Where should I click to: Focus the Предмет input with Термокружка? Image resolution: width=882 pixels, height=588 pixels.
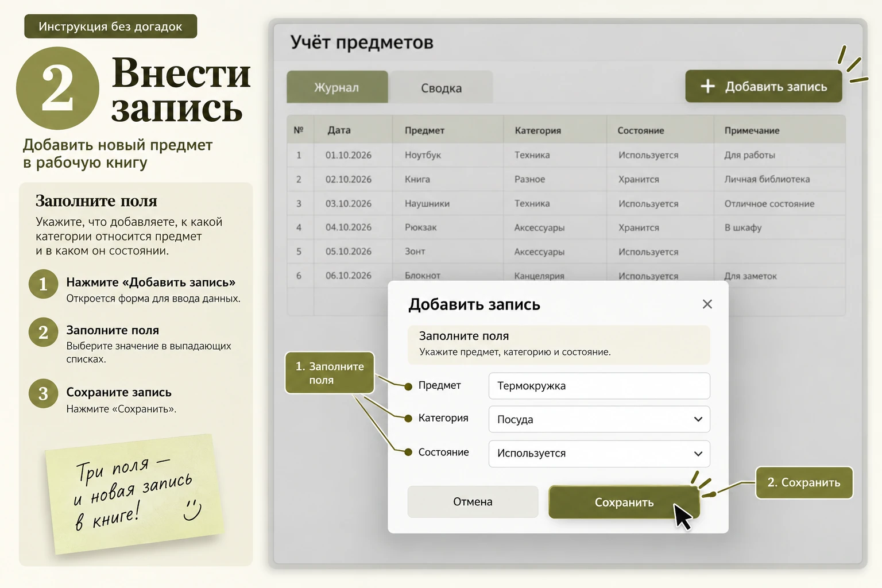599,386
